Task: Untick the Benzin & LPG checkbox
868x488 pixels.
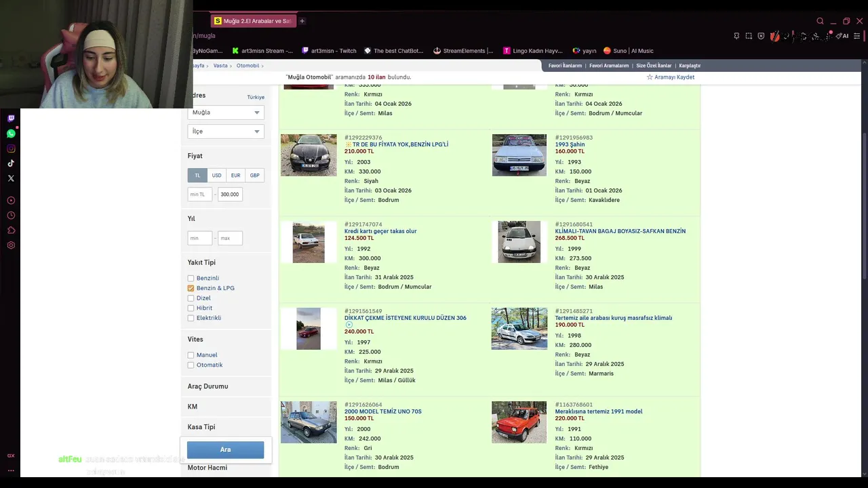Action: 191,288
